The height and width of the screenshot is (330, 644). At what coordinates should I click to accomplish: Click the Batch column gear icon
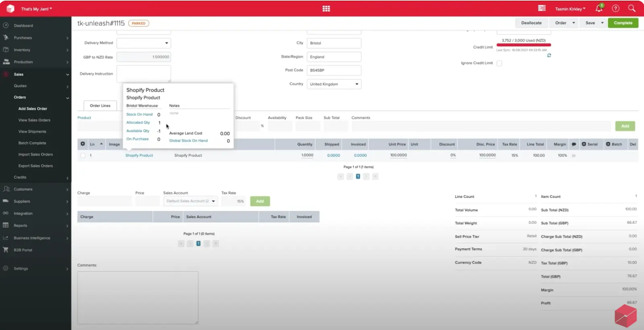click(x=608, y=144)
